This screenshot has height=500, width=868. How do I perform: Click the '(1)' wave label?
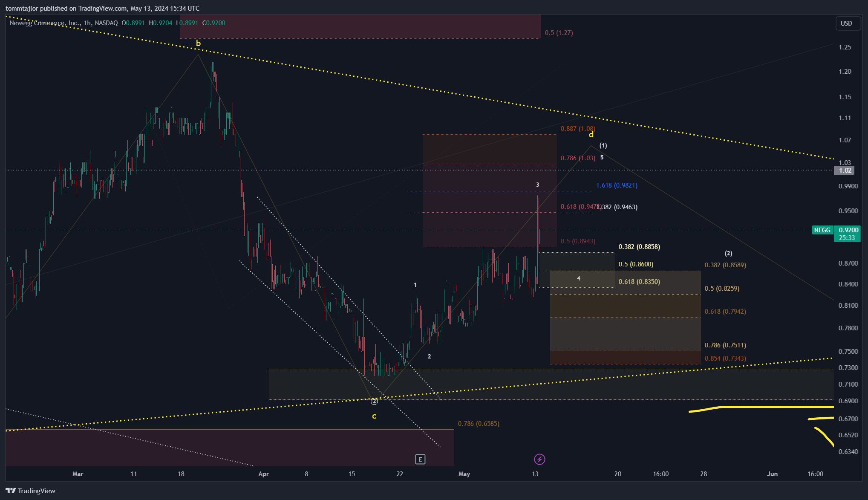coord(603,145)
